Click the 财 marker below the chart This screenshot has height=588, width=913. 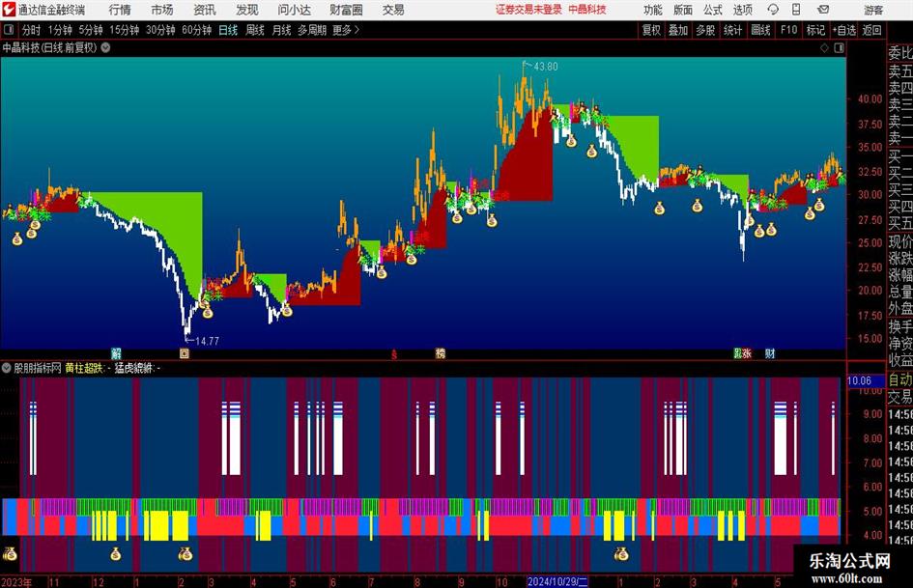click(x=770, y=353)
